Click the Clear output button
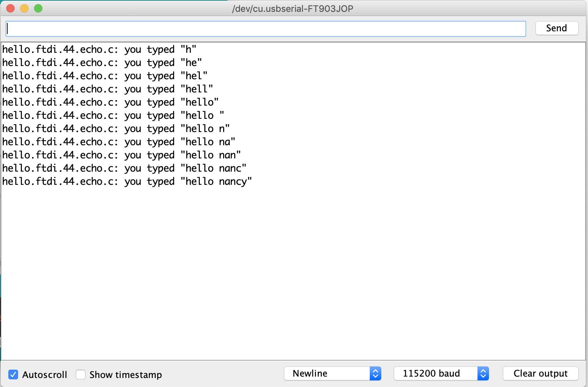The height and width of the screenshot is (387, 588). tap(541, 373)
